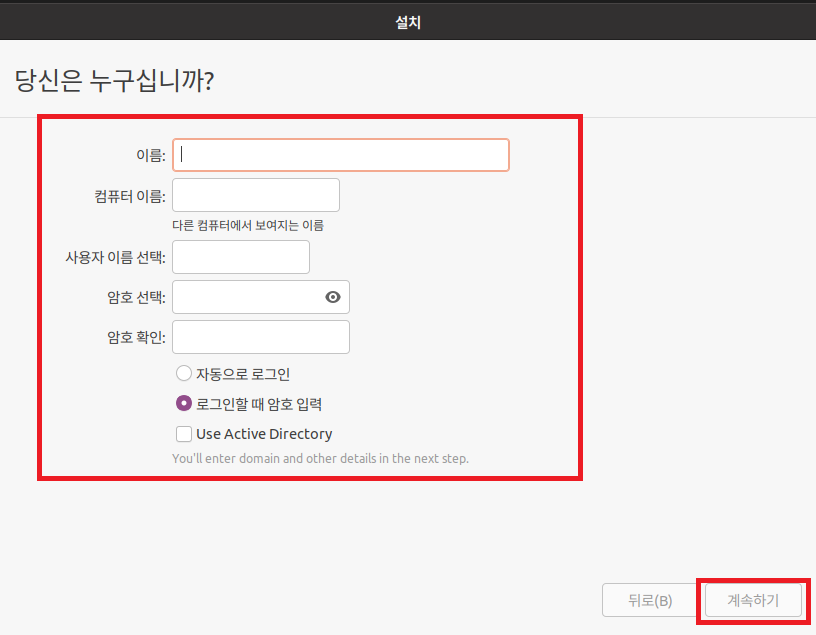This screenshot has height=635, width=816.
Task: Click the 계속하기 button
Action: [753, 600]
